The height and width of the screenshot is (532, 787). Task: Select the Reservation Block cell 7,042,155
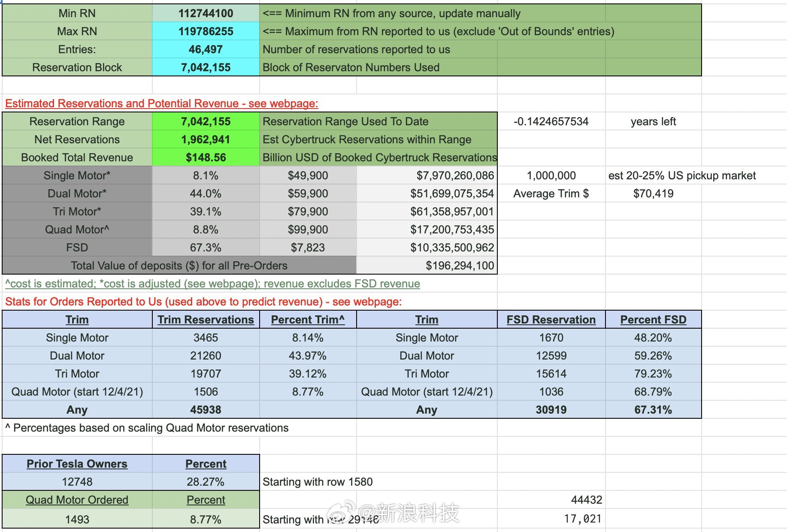point(206,67)
